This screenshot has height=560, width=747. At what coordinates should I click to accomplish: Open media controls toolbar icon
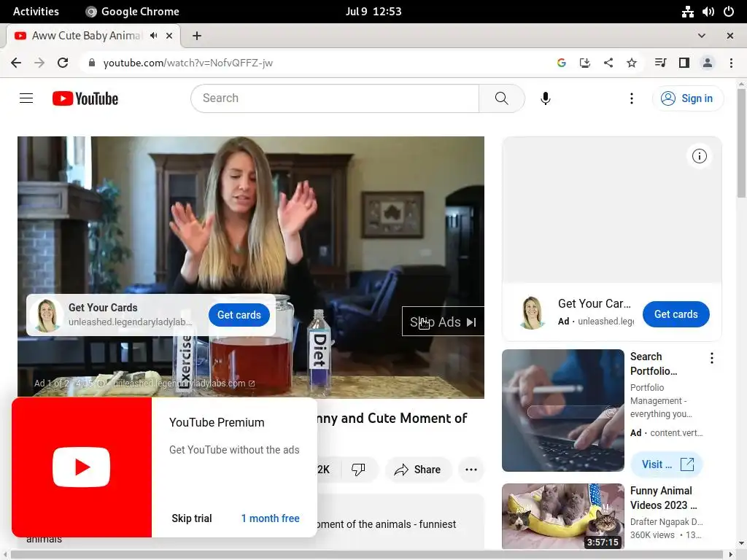pos(660,63)
